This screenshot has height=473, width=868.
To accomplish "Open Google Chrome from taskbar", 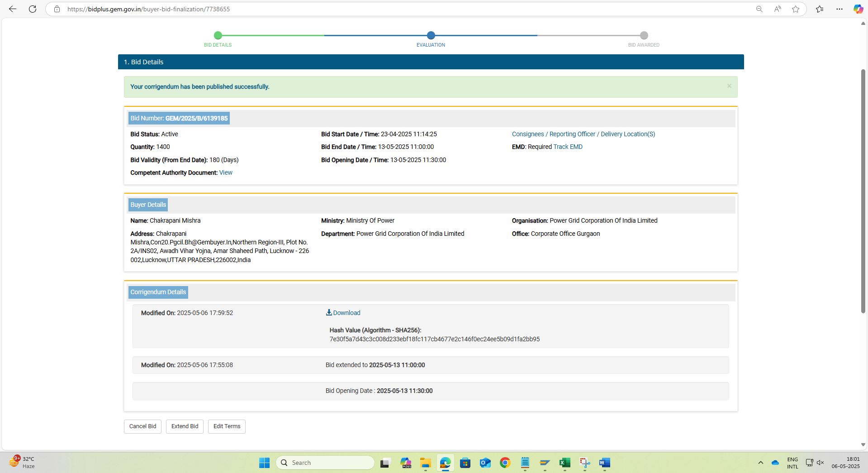I will coord(505,463).
